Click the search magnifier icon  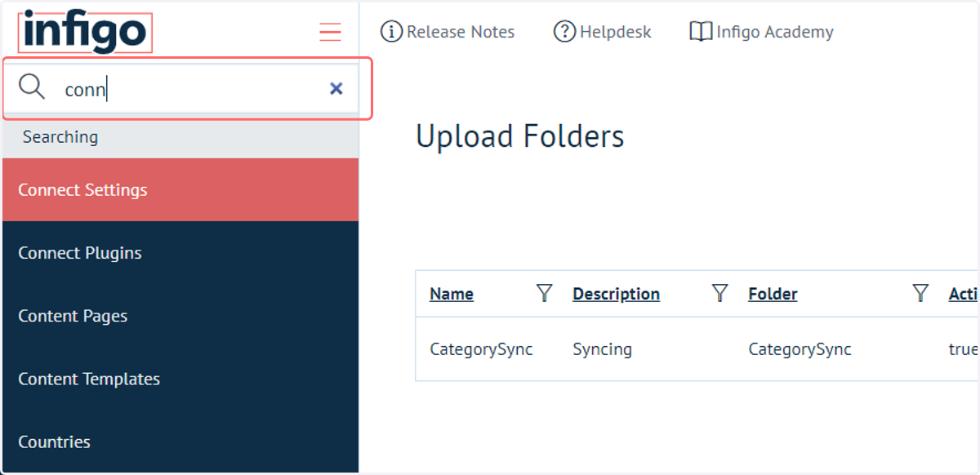[32, 87]
